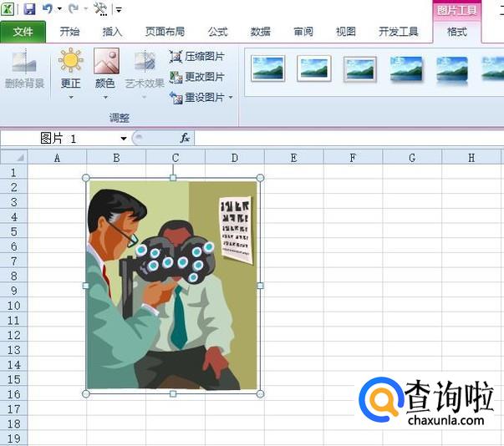This screenshot has height=446, width=504.
Task: Click the 艺术效果 (Artistic Effects) icon
Action: tap(145, 61)
